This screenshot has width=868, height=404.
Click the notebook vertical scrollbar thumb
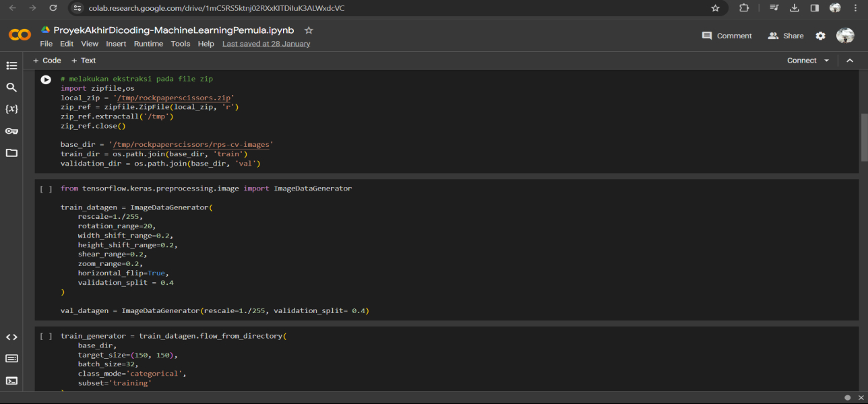pyautogui.click(x=864, y=137)
